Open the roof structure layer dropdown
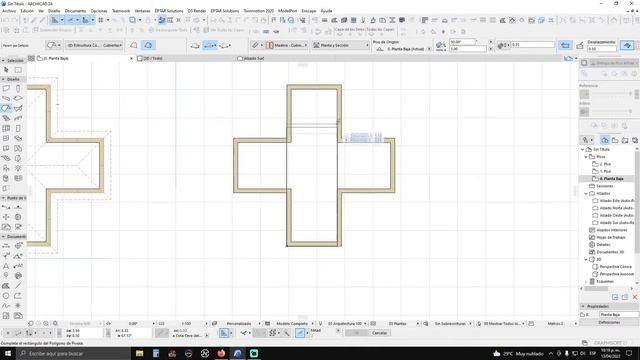 (94, 45)
